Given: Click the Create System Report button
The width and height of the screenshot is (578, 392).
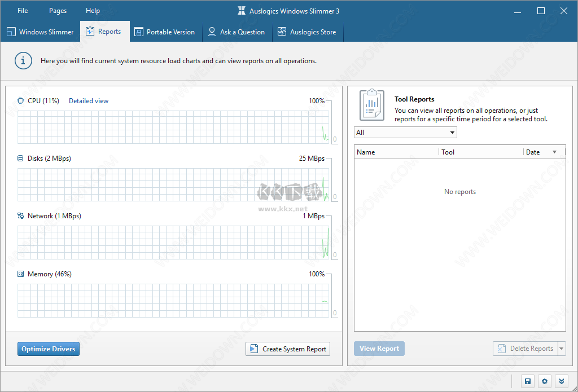Looking at the screenshot, I should [288, 349].
